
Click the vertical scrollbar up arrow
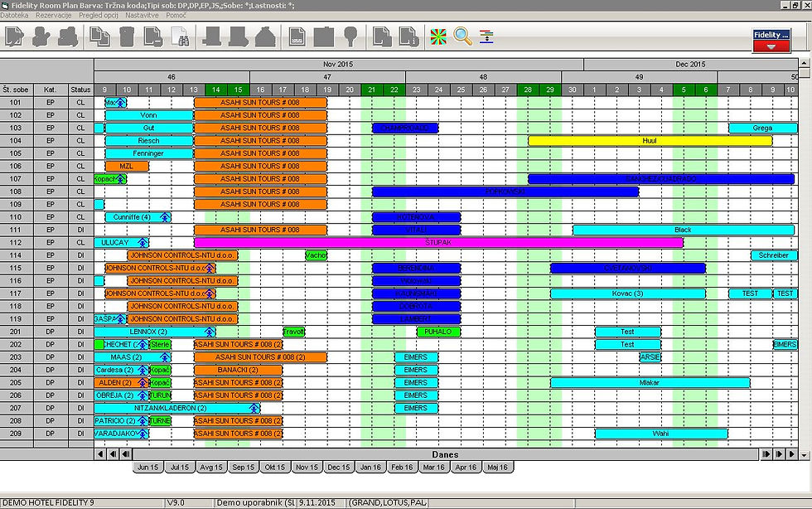(x=805, y=63)
